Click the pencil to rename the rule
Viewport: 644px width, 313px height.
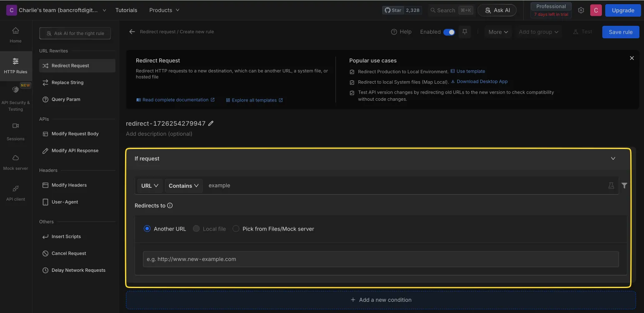pos(211,123)
